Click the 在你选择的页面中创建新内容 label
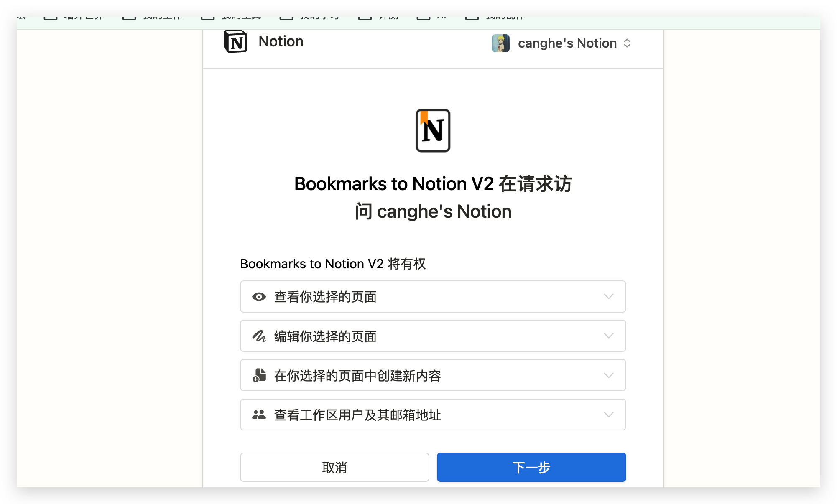This screenshot has height=504, width=837. (x=357, y=375)
